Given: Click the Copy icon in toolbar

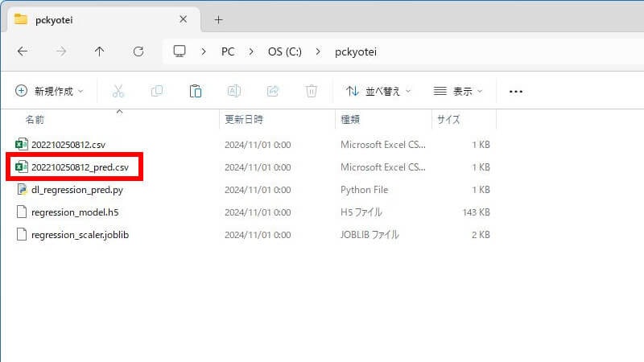Looking at the screenshot, I should pyautogui.click(x=157, y=91).
